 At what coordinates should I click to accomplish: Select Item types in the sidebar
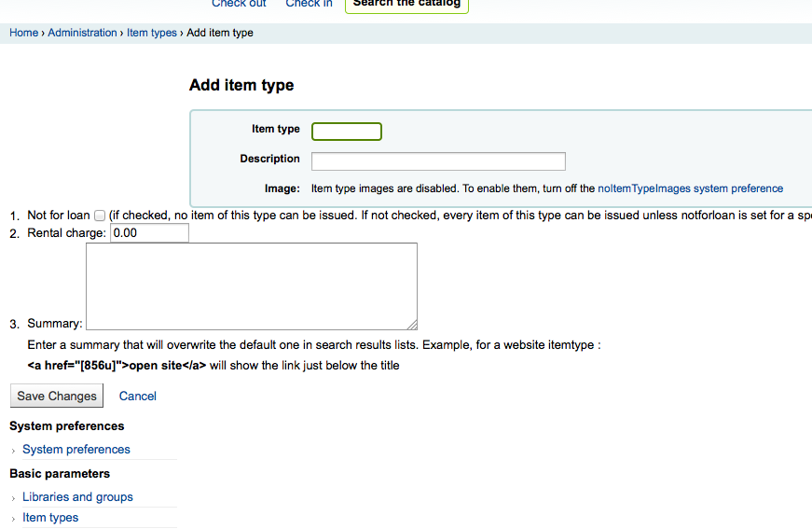(50, 518)
